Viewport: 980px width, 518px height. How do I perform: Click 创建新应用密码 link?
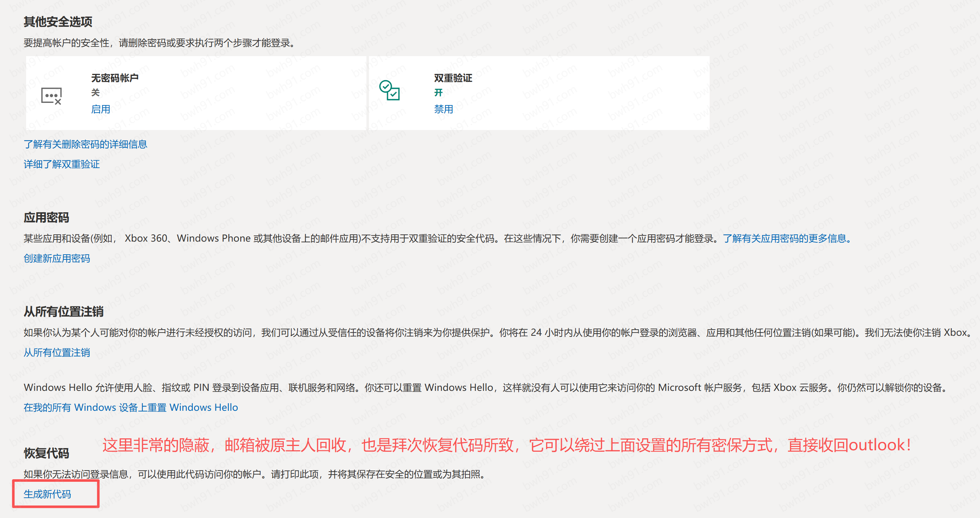[57, 259]
